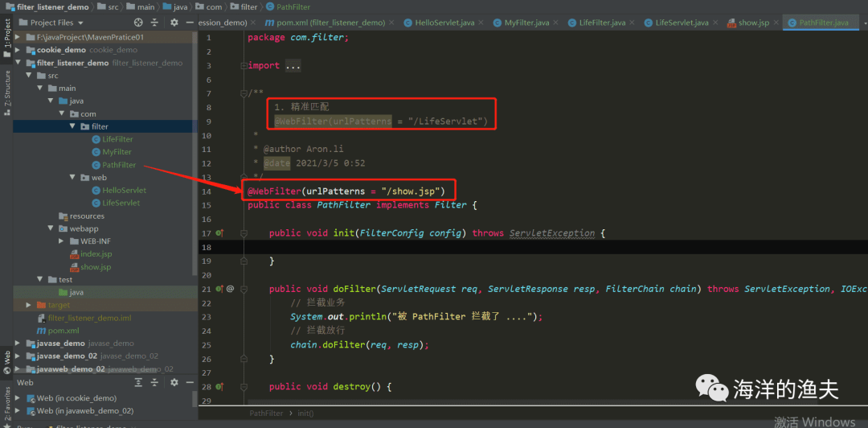Open index.jsp in project tree

coord(91,254)
